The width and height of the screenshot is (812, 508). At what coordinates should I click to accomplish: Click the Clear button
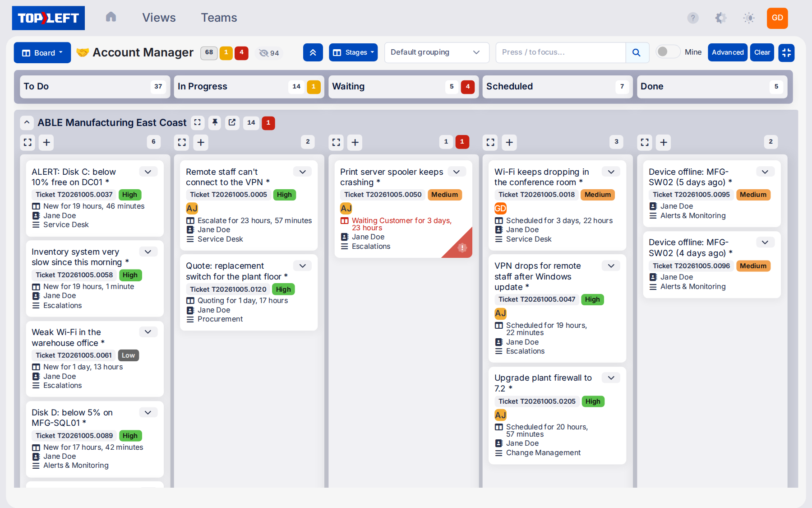(762, 52)
